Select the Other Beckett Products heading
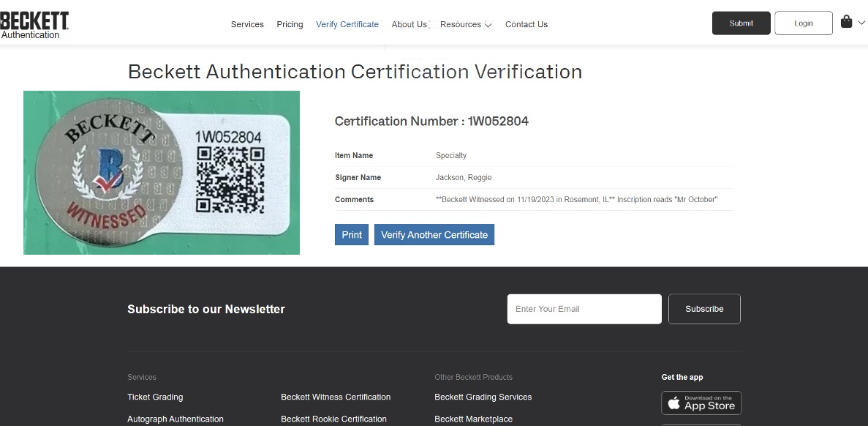 point(473,377)
